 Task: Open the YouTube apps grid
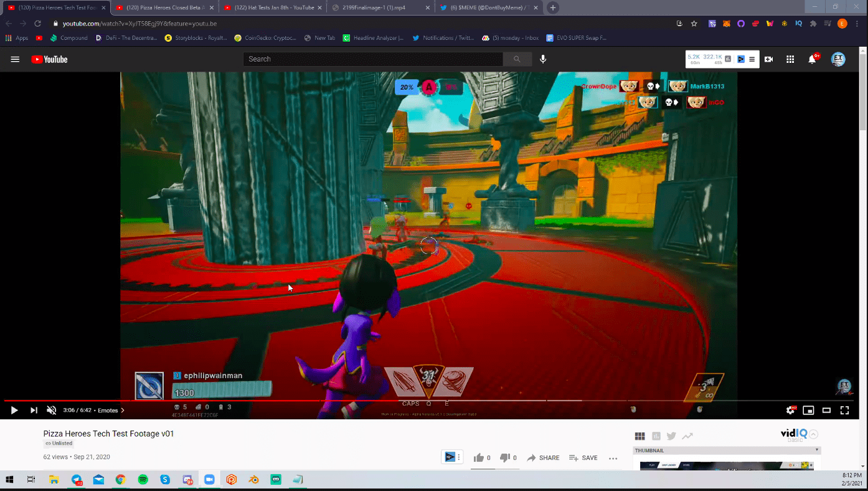coord(790,59)
